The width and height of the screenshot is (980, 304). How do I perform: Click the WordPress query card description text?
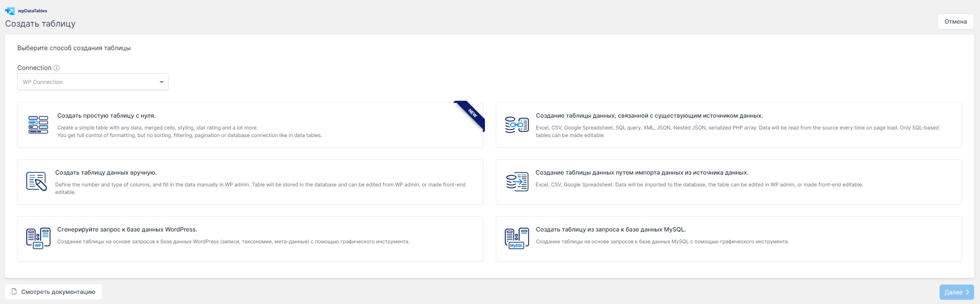click(233, 242)
